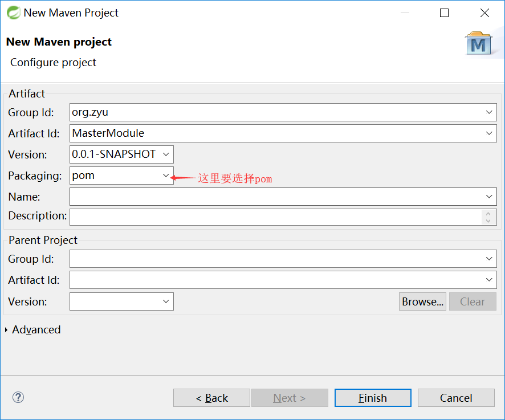Viewport: 505px width, 420px height.
Task: Cancel the New Maven Project wizard
Action: point(456,398)
